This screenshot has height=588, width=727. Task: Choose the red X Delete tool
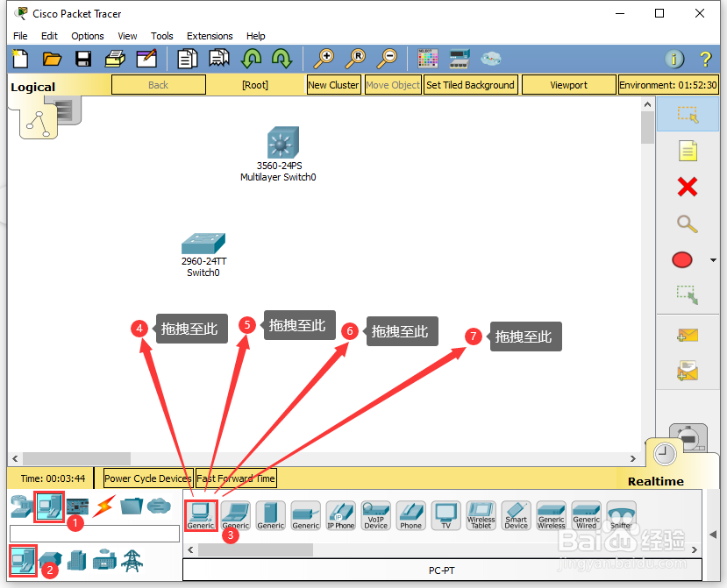(x=688, y=188)
